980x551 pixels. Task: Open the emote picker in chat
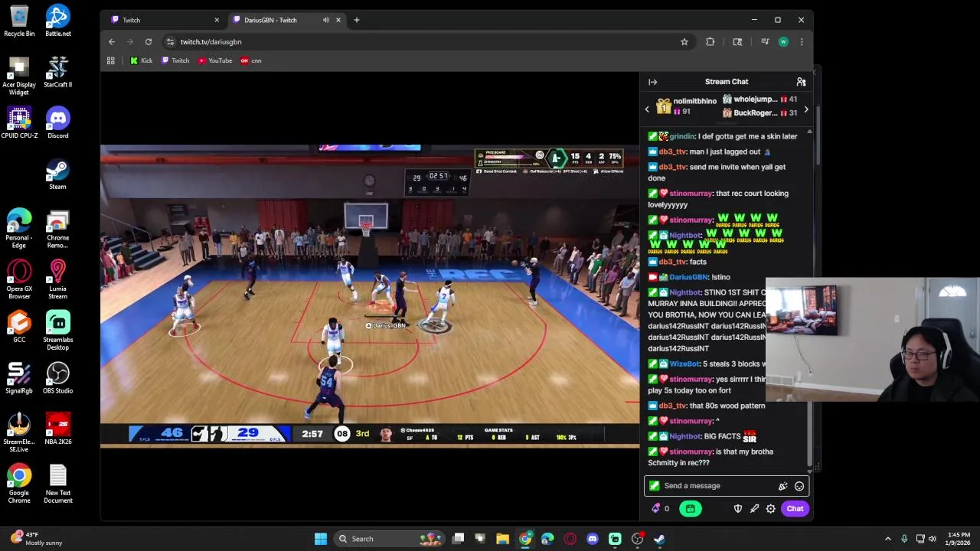[799, 486]
